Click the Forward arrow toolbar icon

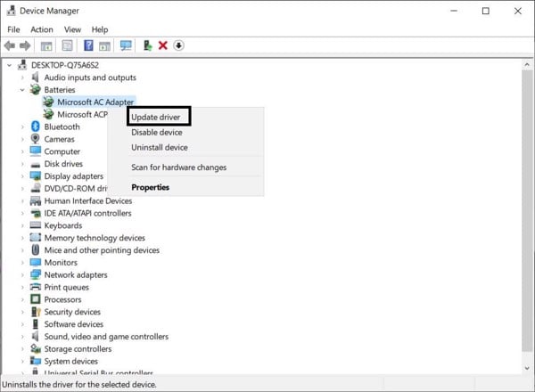[x=25, y=45]
